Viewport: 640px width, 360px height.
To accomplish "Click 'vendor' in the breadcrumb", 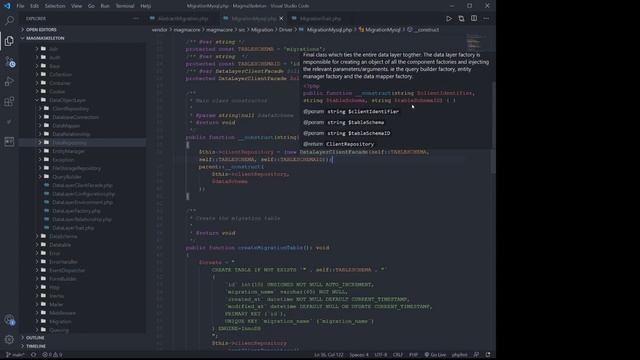I will coord(160,30).
